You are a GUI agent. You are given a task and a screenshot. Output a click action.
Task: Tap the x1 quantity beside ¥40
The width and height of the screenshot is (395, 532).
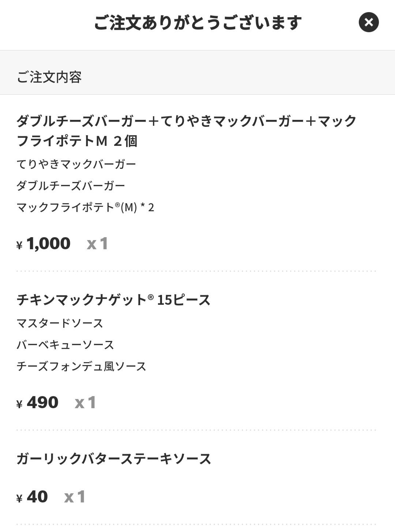pyautogui.click(x=75, y=497)
